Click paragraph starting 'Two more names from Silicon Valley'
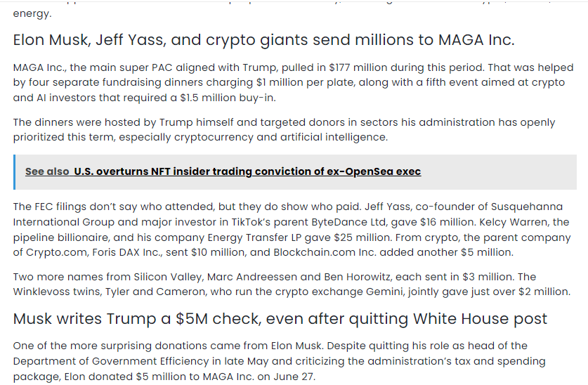Image resolution: width=588 pixels, height=385 pixels. (292, 284)
